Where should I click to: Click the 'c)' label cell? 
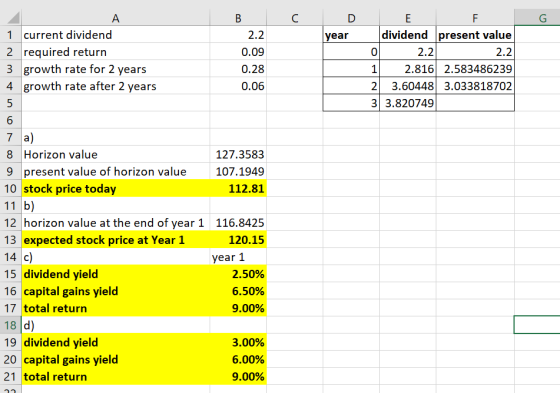[116, 257]
